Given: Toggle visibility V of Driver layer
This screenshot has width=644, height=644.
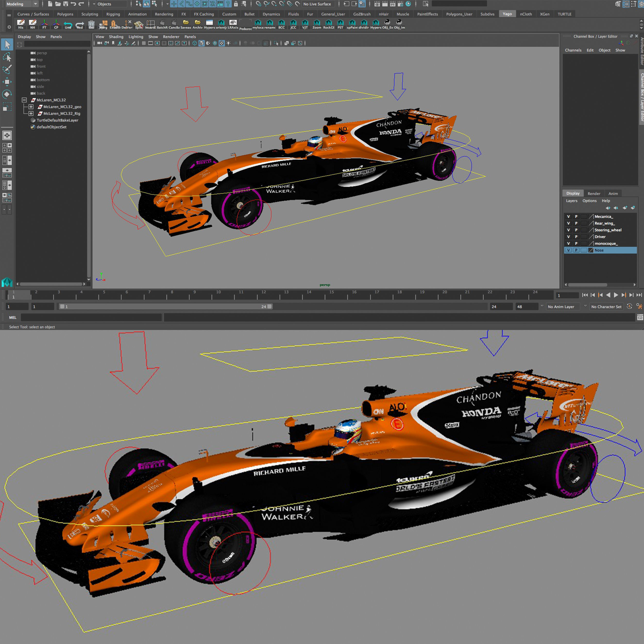Looking at the screenshot, I should [568, 237].
